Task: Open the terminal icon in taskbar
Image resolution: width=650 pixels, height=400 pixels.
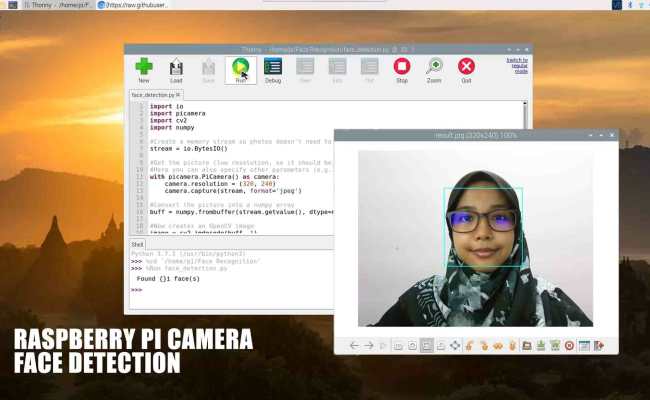Action: (13, 5)
